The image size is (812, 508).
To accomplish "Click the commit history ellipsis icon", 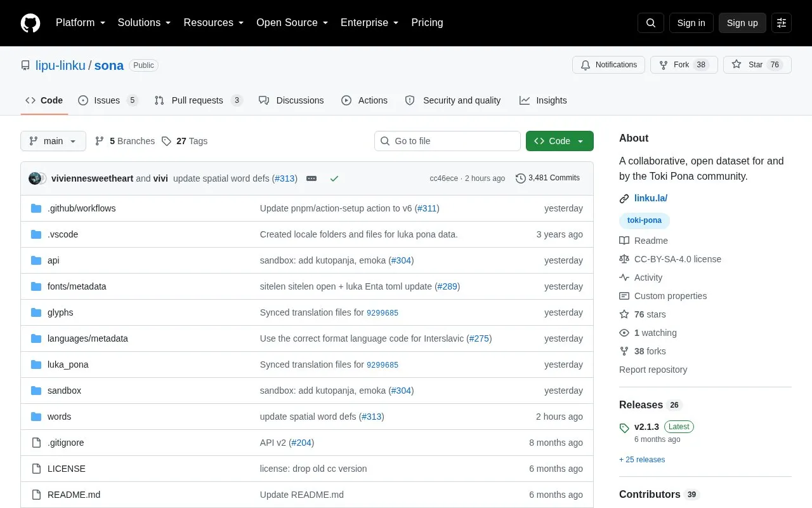I will pyautogui.click(x=311, y=178).
